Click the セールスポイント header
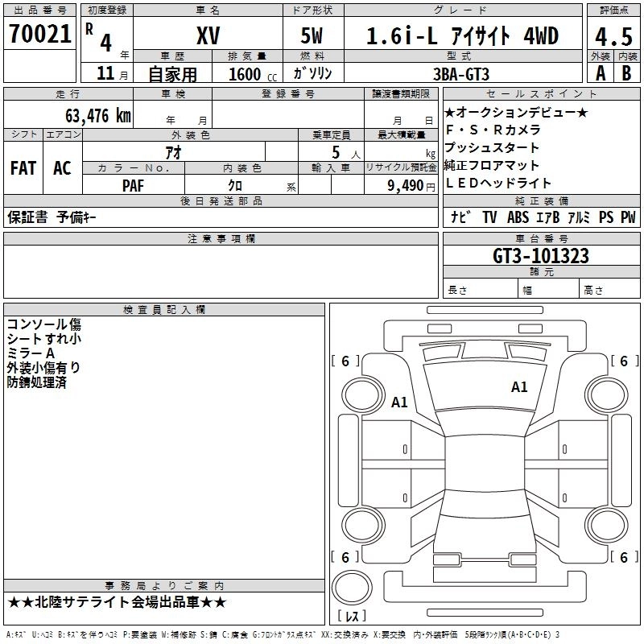644x644 pixels. (x=541, y=93)
